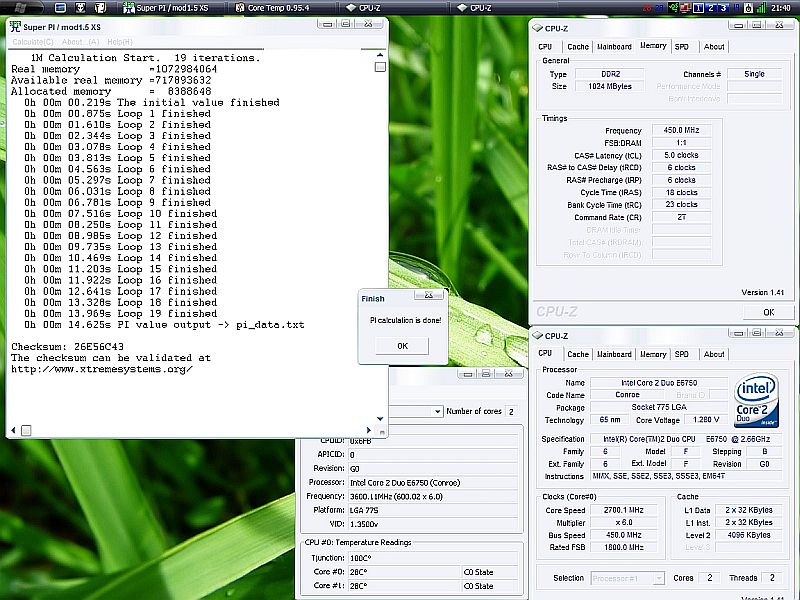Viewport: 800px width, 600px height.
Task: Click Core Temp Frequency field 3600.11MHz
Action: [x=434, y=496]
